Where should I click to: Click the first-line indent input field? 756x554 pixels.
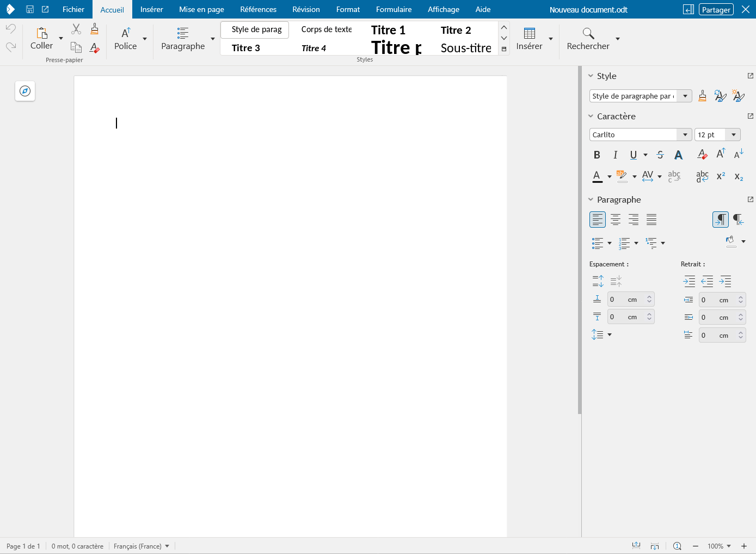pos(722,335)
